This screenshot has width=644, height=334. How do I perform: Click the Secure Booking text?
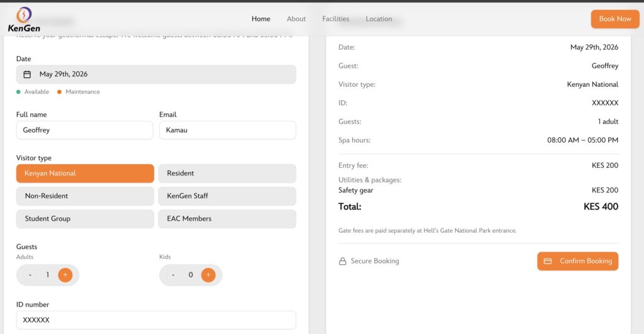click(375, 261)
